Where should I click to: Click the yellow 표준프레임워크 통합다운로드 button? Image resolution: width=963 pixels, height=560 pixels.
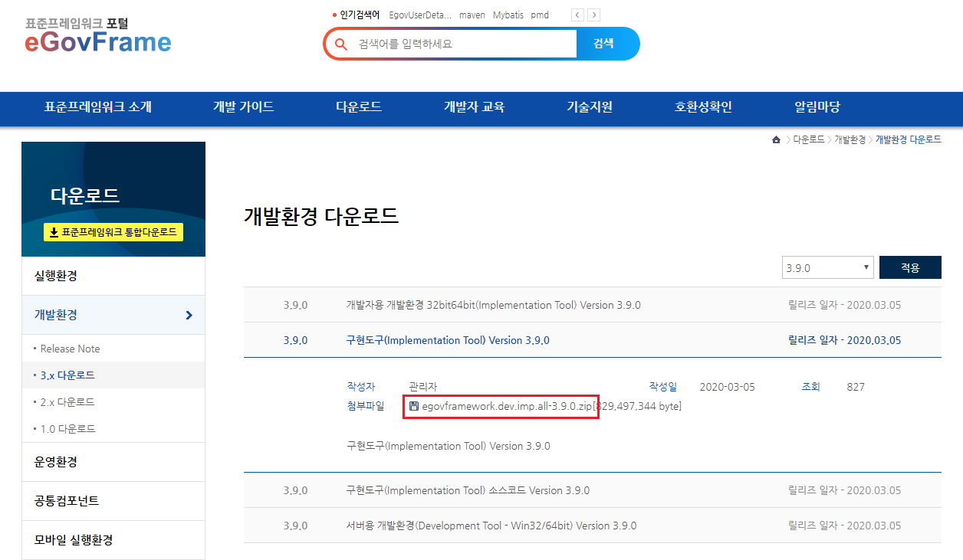[x=113, y=232]
